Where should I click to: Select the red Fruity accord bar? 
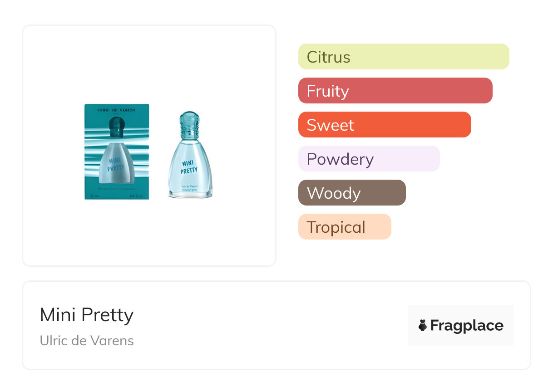pos(395,91)
